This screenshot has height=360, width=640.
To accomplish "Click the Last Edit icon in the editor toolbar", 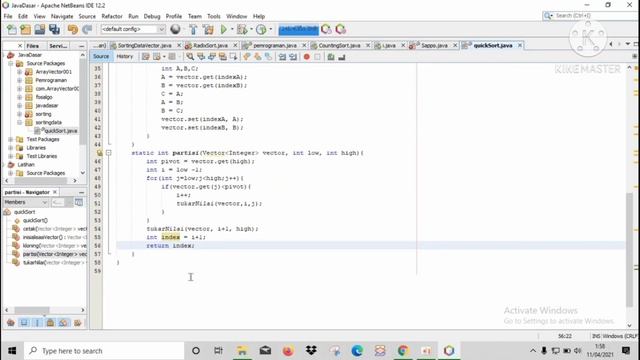I will coord(146,57).
